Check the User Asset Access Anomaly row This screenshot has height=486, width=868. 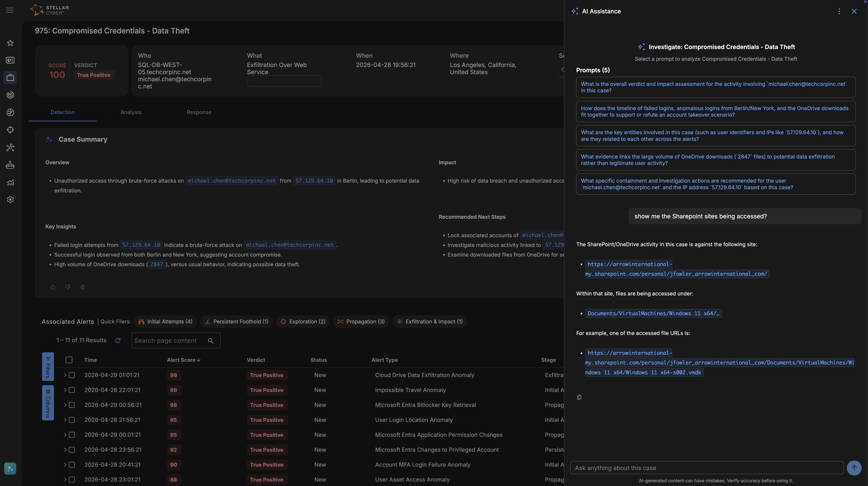coord(72,480)
